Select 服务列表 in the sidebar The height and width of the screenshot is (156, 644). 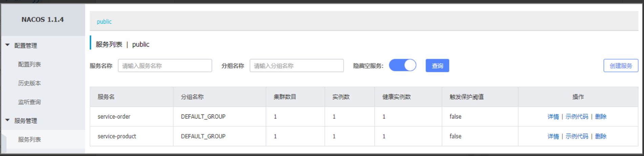[x=29, y=139]
